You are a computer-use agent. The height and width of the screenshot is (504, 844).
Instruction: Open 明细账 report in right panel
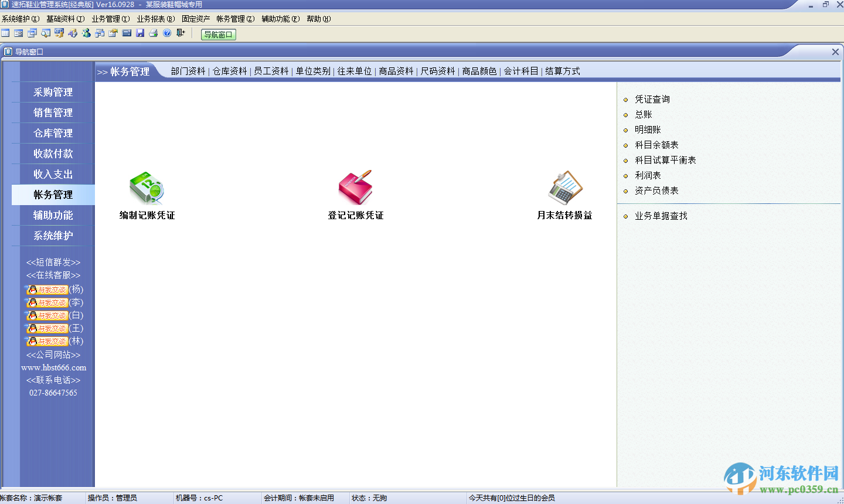[x=648, y=130]
